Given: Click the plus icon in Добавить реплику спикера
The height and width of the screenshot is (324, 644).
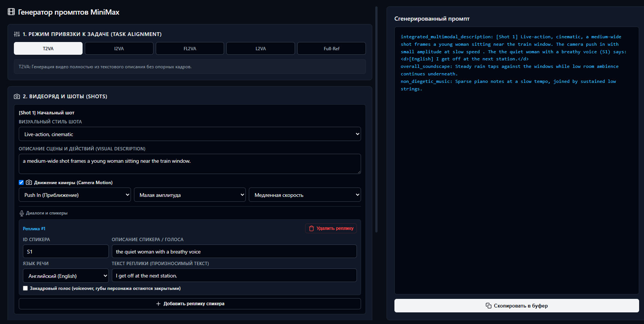Looking at the screenshot, I should pos(158,304).
